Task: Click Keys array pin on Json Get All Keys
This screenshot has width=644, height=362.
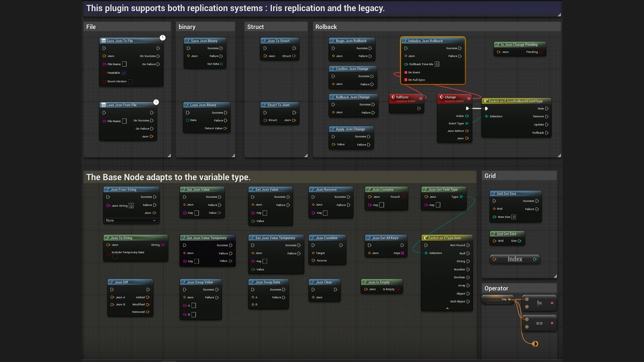Action: [x=403, y=253]
